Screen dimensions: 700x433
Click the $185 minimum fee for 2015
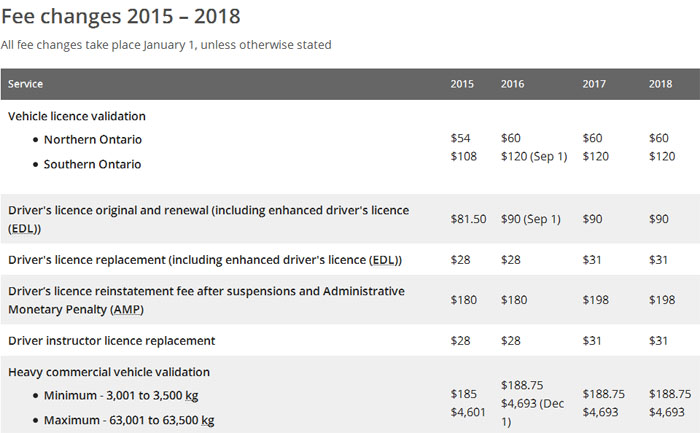tap(463, 394)
